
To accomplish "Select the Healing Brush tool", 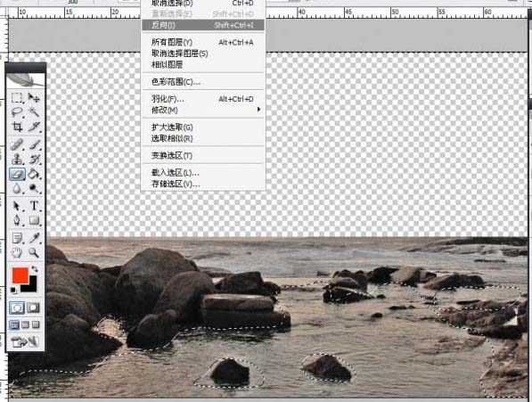I will point(17,144).
